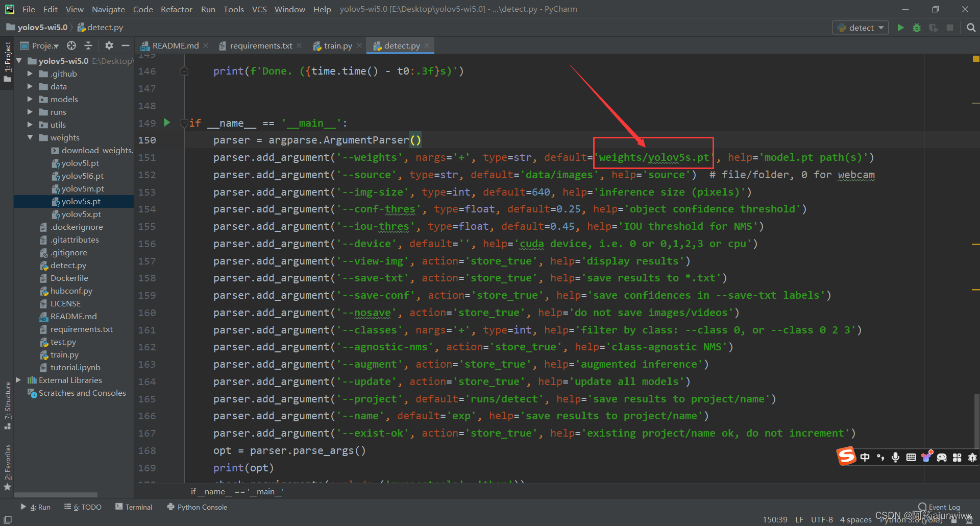Open the Z: Structure tool window stripe
This screenshot has width=980, height=526.
point(7,406)
